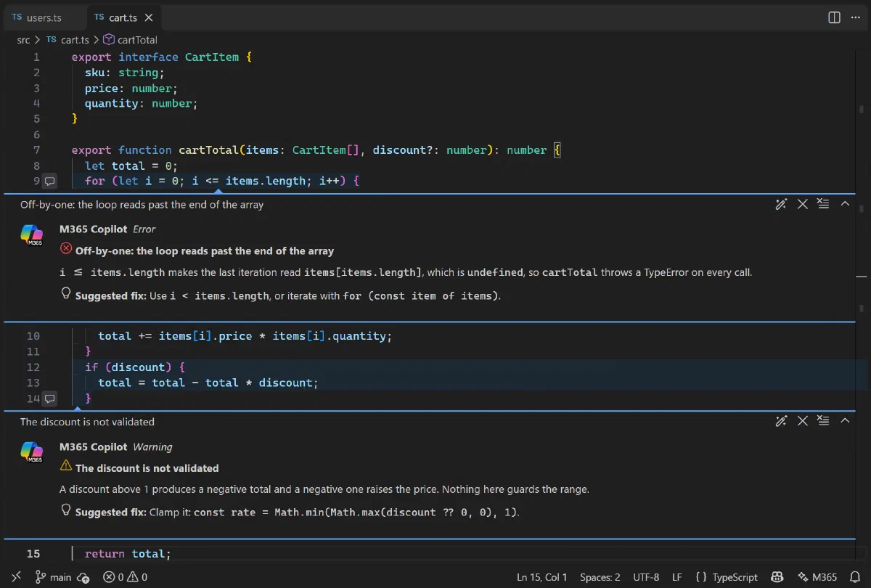Apply magic-wand fix on off-by-one comment
This screenshot has width=871, height=588.
tap(781, 204)
